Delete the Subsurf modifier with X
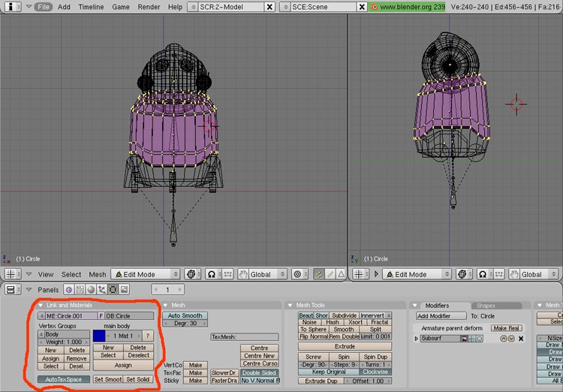The width and height of the screenshot is (563, 392). pos(521,339)
